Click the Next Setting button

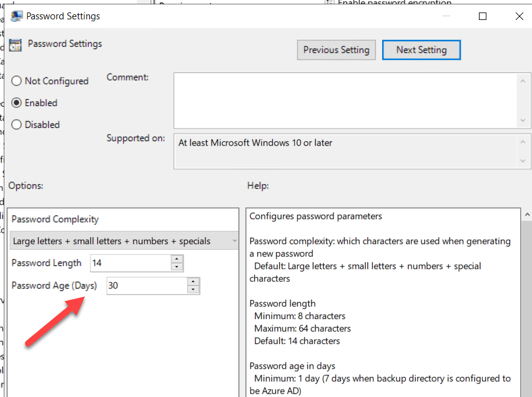tap(421, 50)
